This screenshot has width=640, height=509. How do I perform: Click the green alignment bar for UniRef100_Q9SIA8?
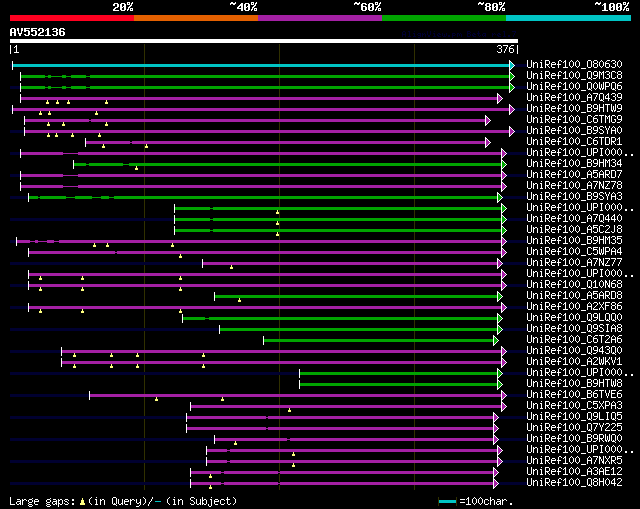(x=359, y=329)
